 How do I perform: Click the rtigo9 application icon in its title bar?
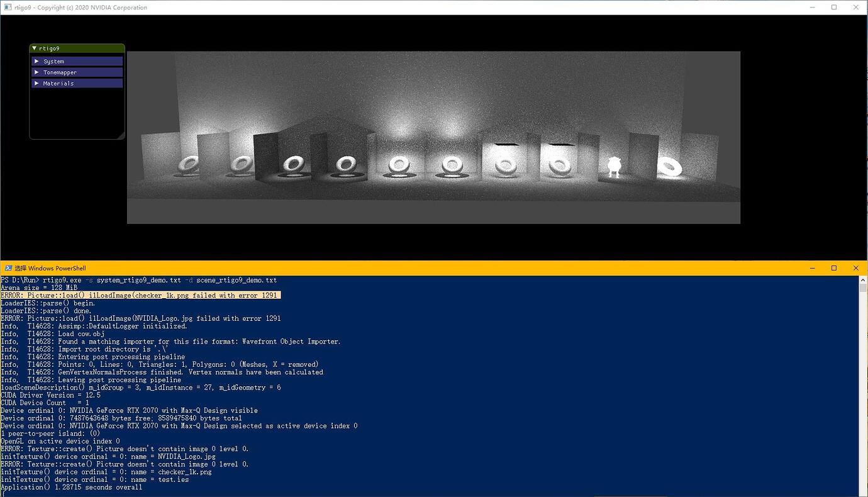coord(8,7)
